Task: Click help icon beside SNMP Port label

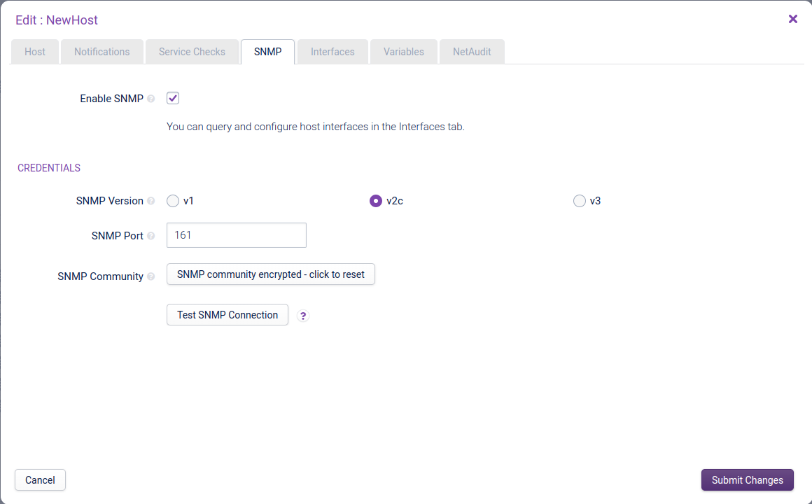Action: pos(151,236)
